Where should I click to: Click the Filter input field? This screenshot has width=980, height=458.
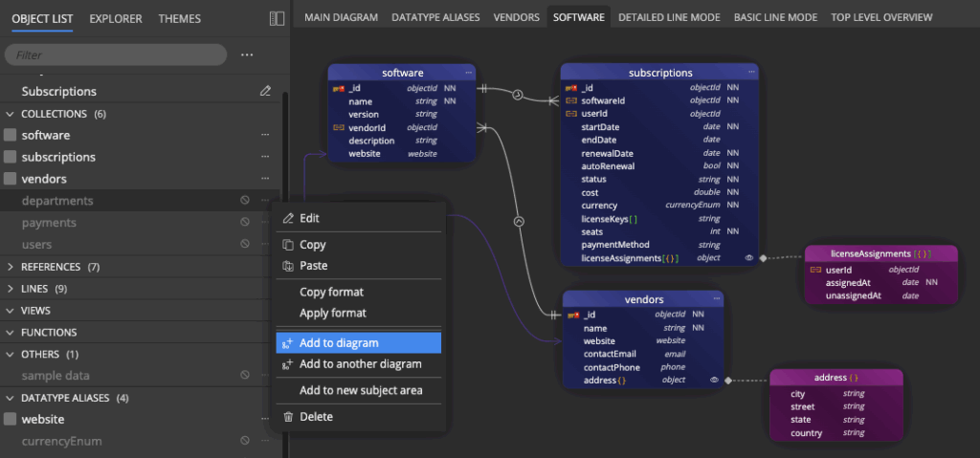pos(115,55)
